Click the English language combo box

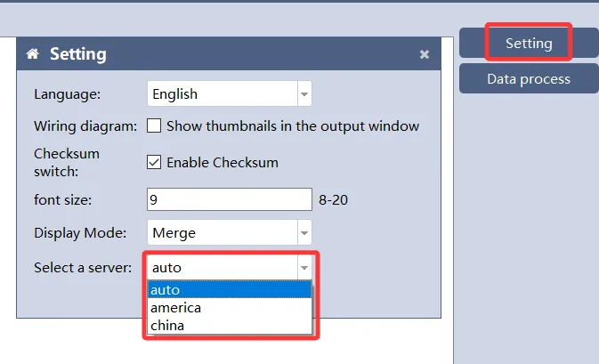tap(221, 93)
